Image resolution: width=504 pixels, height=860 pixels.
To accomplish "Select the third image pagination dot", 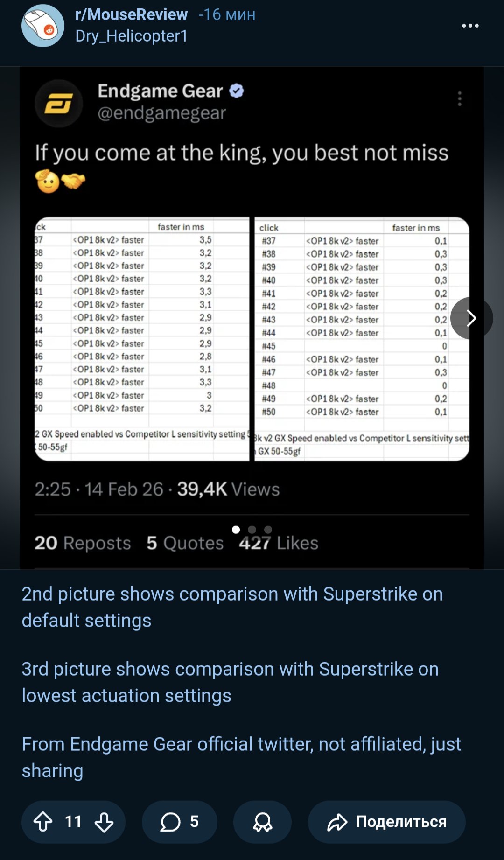I will point(268,530).
